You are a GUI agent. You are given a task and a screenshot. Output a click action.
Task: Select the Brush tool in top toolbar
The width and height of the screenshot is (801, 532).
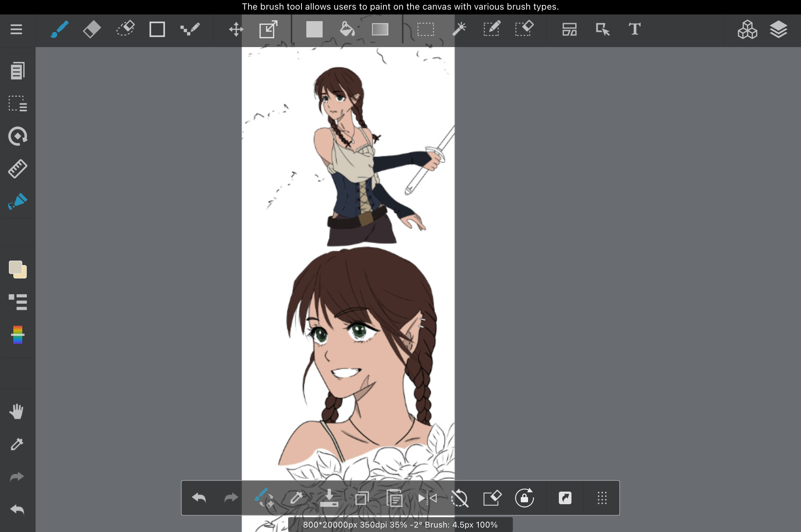pyautogui.click(x=59, y=29)
